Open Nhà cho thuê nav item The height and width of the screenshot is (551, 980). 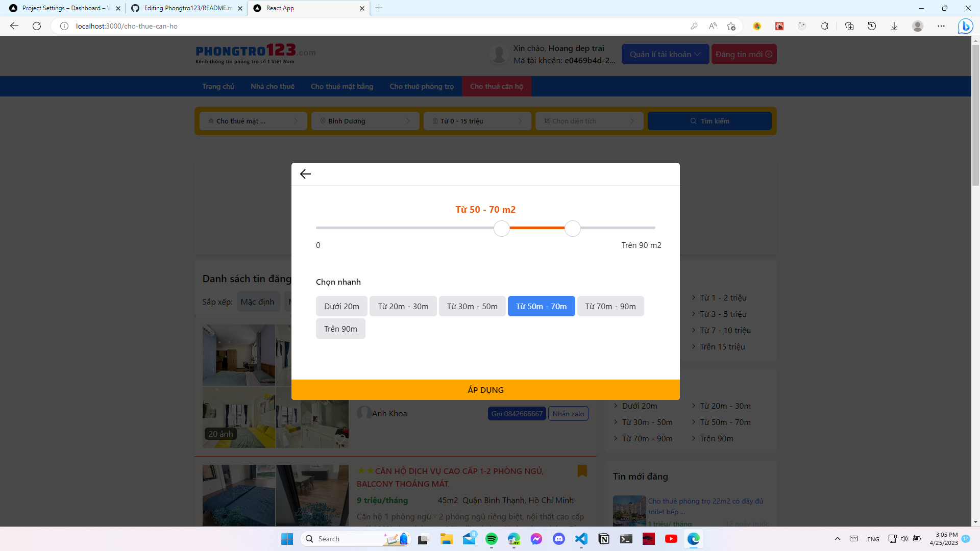click(273, 86)
